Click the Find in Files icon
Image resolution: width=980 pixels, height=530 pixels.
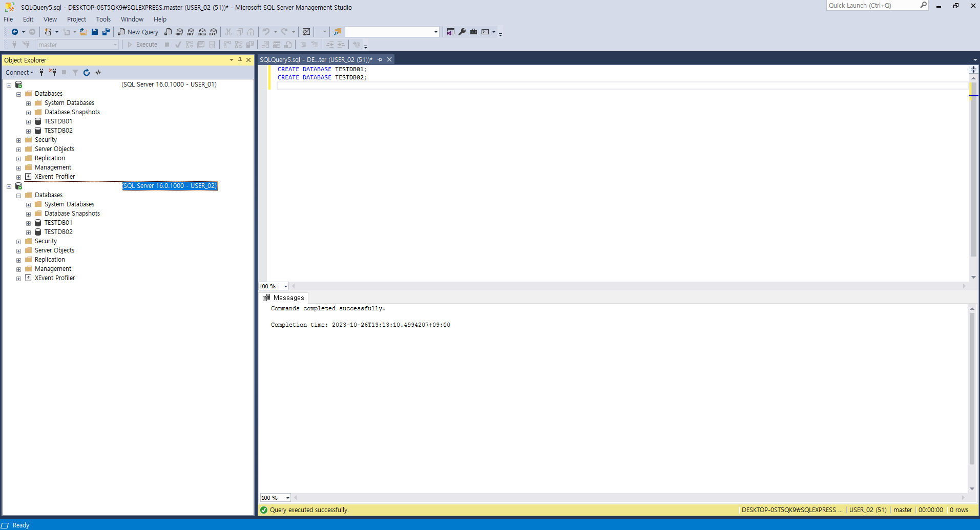tap(337, 32)
